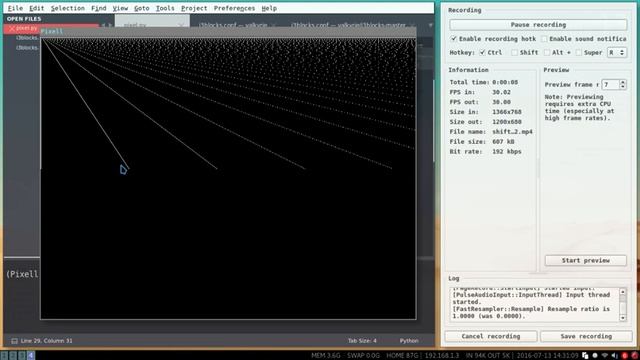Click the MEM 3.6G status block
This screenshot has width=640, height=360.
[325, 356]
